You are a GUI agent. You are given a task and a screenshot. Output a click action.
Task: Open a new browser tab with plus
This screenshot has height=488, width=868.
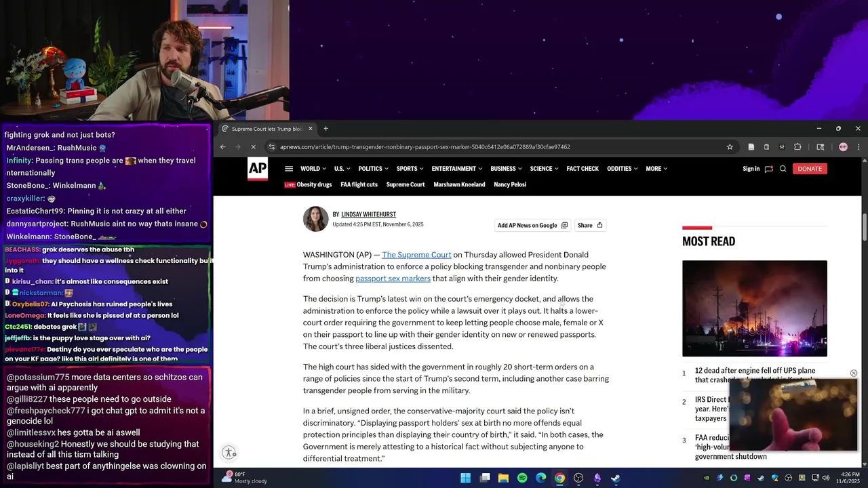pyautogui.click(x=325, y=129)
